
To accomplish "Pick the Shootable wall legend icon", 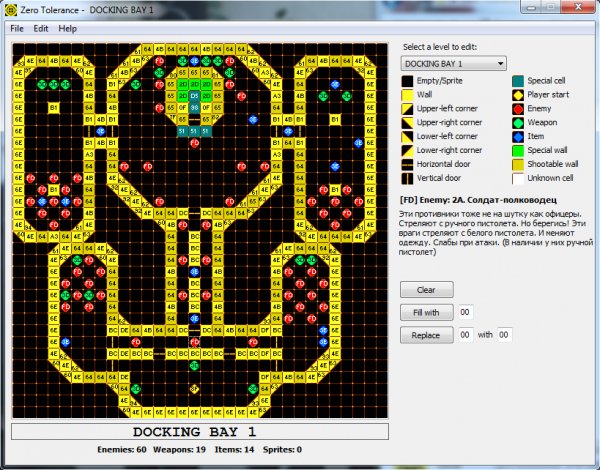I will point(518,164).
